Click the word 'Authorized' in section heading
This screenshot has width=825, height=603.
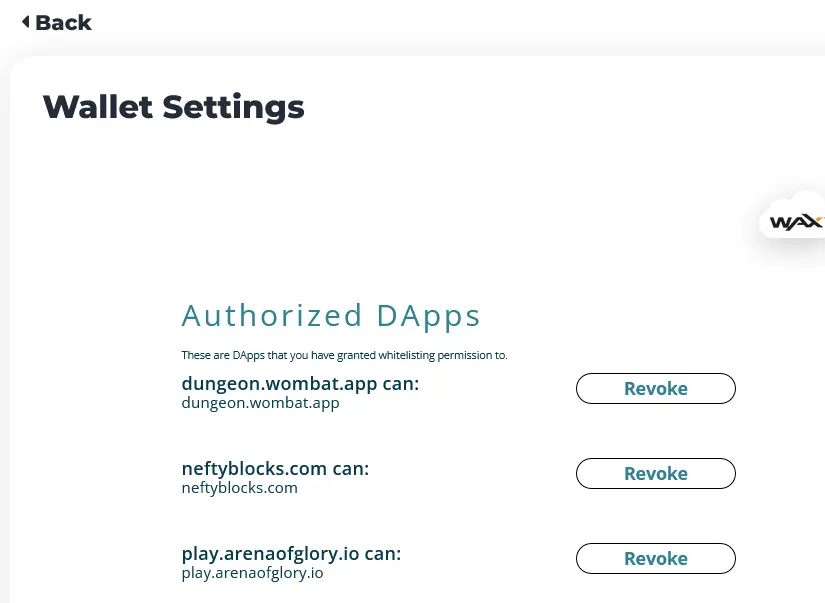pyautogui.click(x=272, y=316)
